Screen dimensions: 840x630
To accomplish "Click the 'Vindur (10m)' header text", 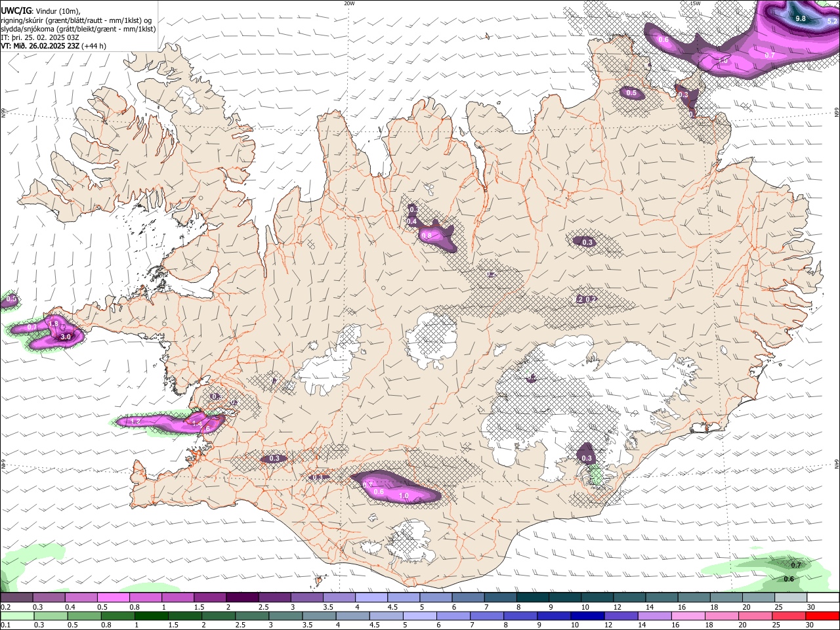I will [58, 11].
